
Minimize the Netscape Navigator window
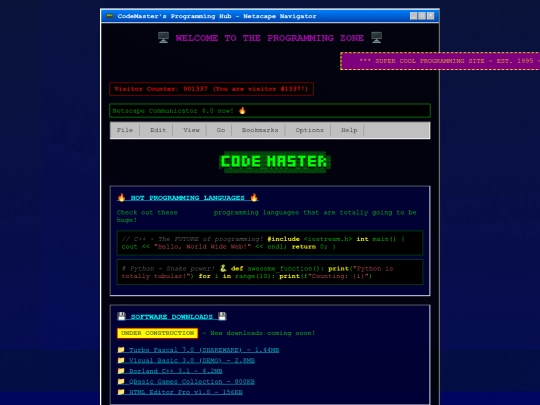click(414, 16)
